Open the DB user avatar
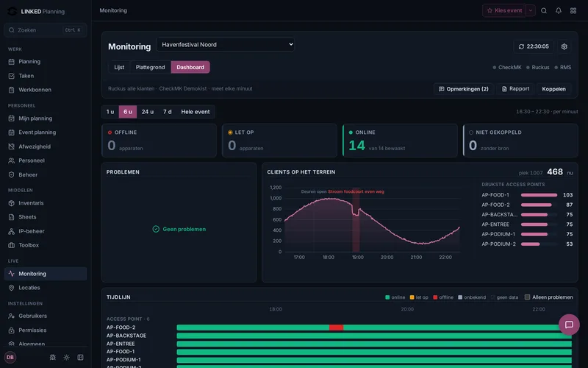Screen dimensions: 588x368 click(x=10, y=357)
